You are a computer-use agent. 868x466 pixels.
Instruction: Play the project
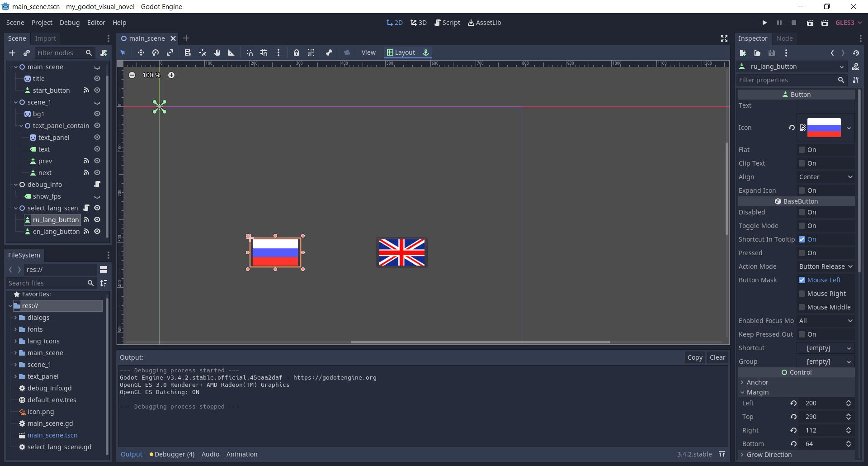click(x=764, y=23)
